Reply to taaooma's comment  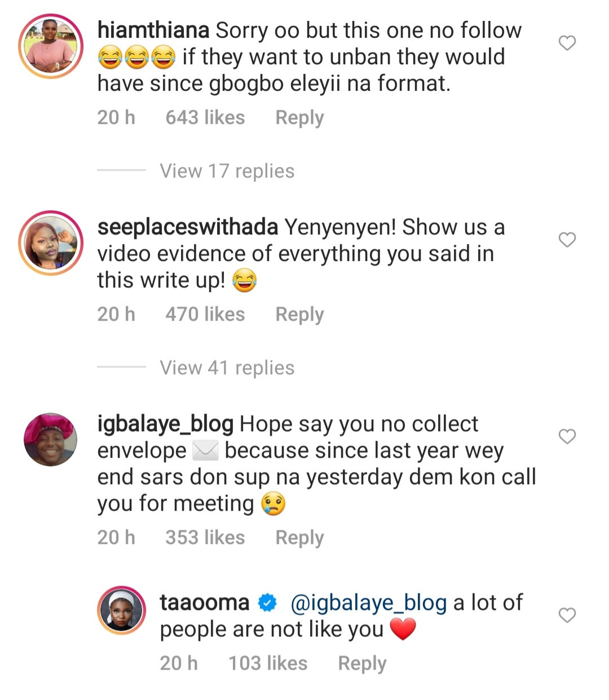coord(362,663)
